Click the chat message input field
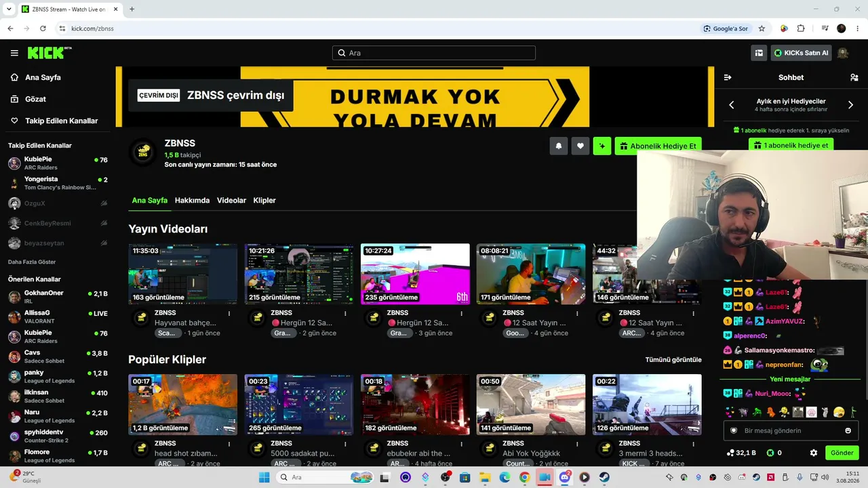868x488 pixels. click(791, 430)
